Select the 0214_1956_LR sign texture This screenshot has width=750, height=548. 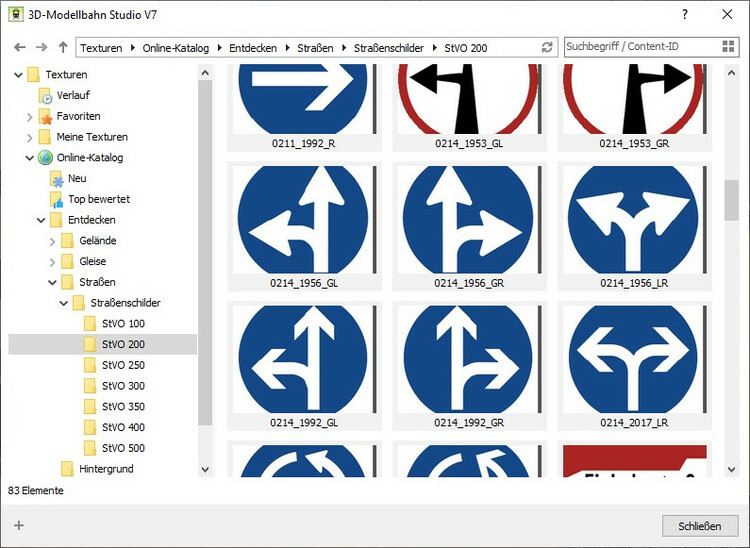[x=634, y=226]
